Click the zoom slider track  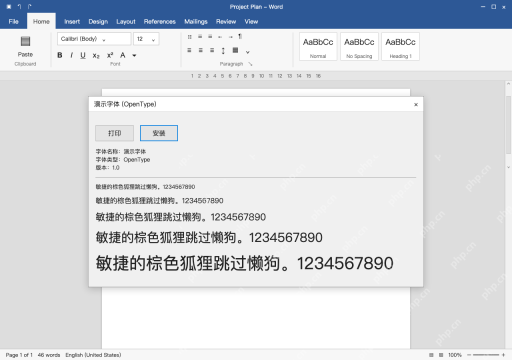tap(486, 355)
